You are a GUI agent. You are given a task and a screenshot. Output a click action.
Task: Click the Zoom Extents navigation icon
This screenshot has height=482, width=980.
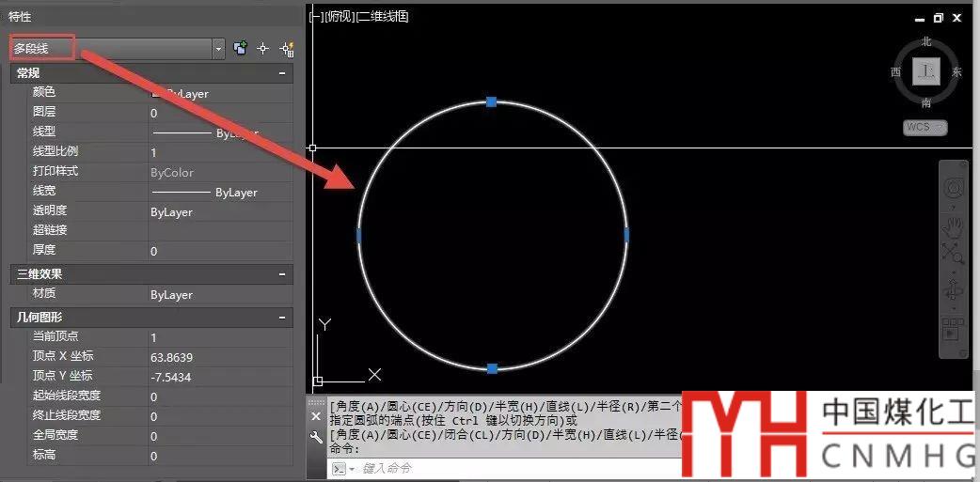pyautogui.click(x=953, y=254)
